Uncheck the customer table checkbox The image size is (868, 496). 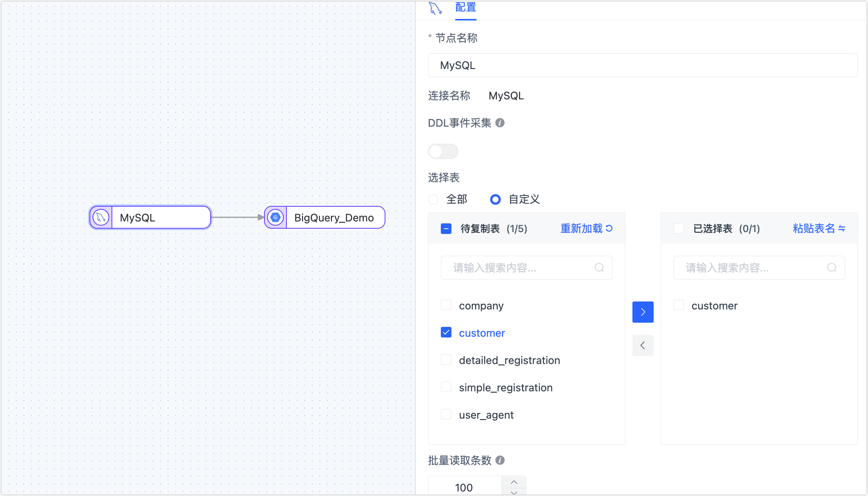click(446, 332)
